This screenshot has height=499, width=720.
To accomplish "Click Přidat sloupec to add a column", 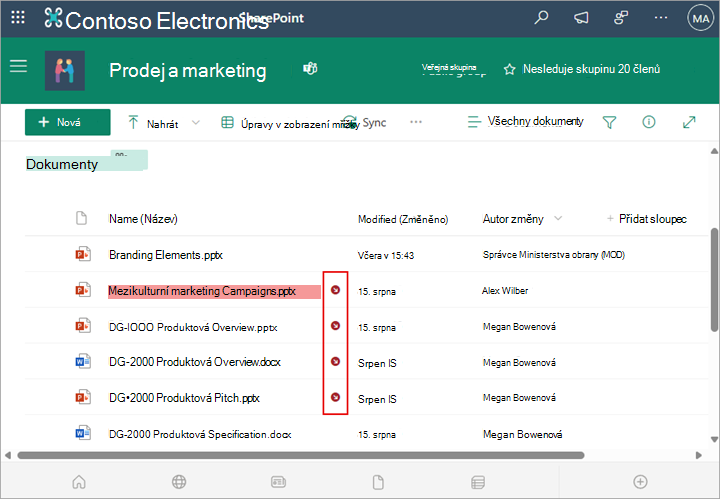I will click(x=647, y=219).
